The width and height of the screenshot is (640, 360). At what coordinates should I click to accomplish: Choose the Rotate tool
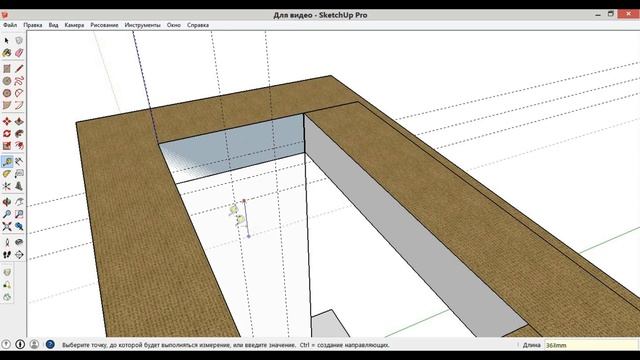tap(7, 133)
